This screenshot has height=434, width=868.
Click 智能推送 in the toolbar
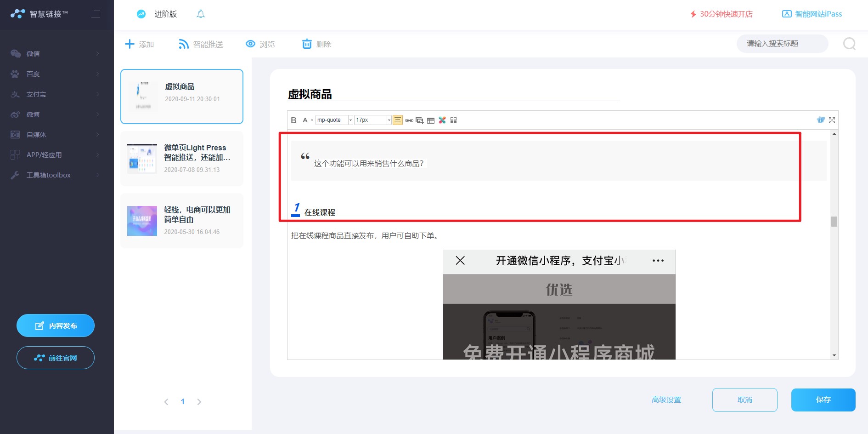pyautogui.click(x=201, y=44)
